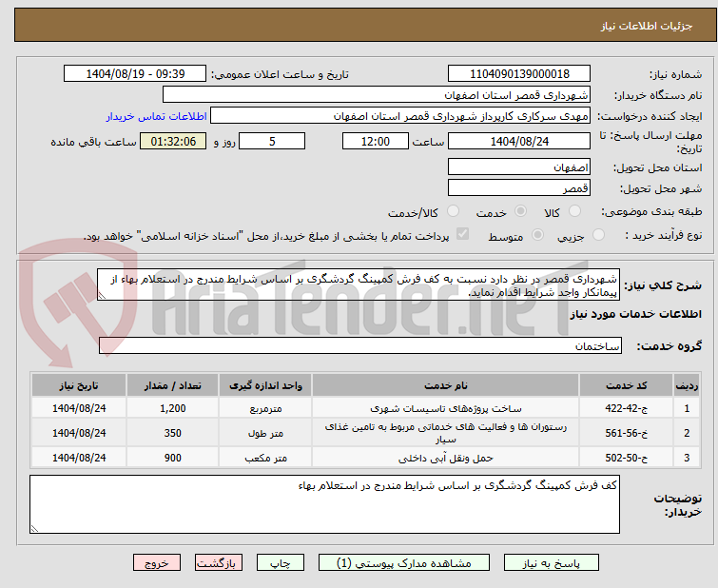The width and height of the screenshot is (718, 588).
Task: Click service code ح-50-502 cell
Action: pos(626,458)
